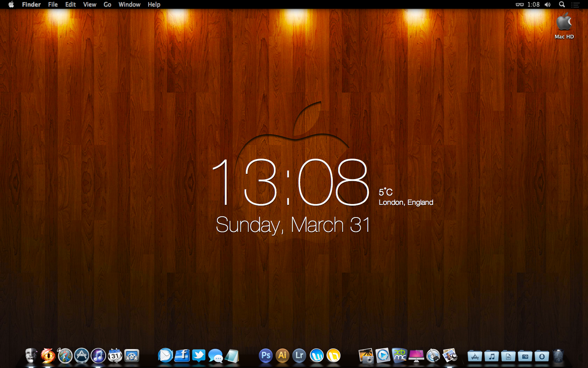Open Notification Center list icon
Viewport: 588px width, 368px height.
(x=575, y=5)
